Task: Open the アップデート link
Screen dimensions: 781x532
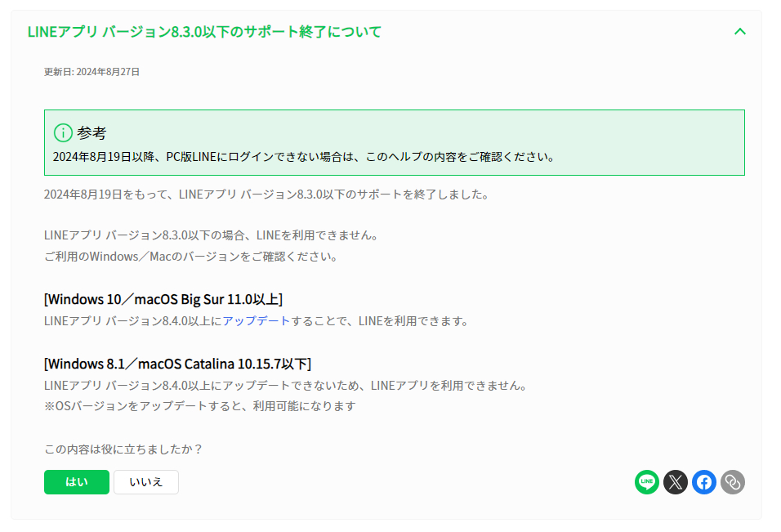Action: tap(256, 321)
